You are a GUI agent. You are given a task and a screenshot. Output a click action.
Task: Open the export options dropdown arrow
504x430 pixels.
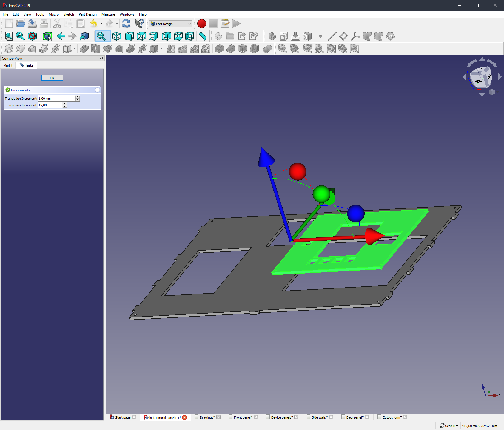point(260,36)
